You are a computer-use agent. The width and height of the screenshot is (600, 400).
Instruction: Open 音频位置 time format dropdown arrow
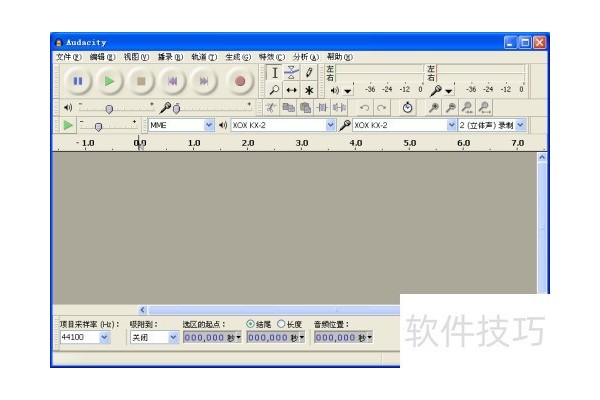click(x=370, y=337)
